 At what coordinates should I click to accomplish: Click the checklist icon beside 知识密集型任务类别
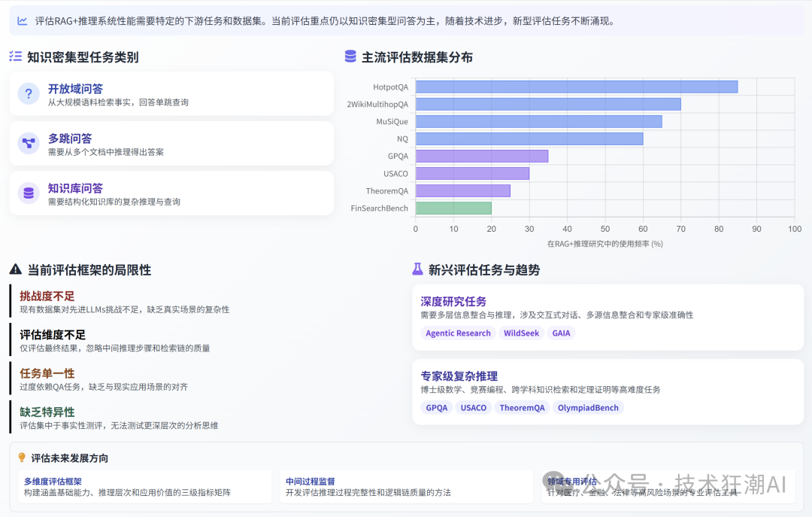[16, 56]
